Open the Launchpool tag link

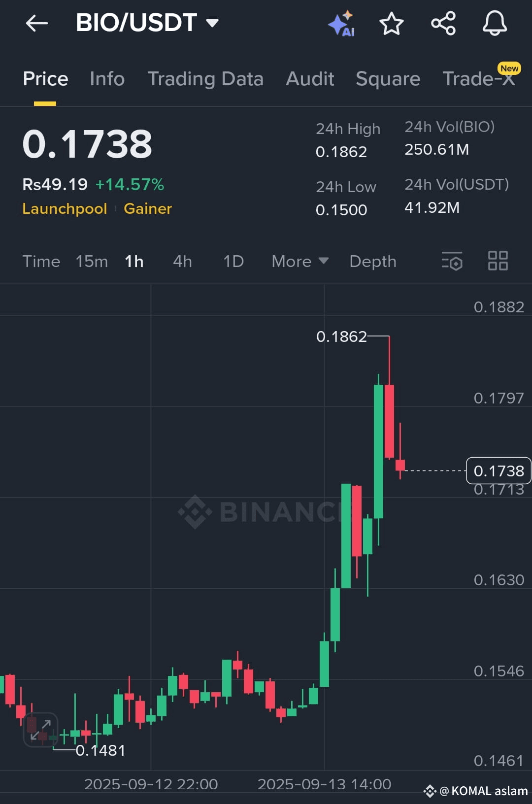65,208
